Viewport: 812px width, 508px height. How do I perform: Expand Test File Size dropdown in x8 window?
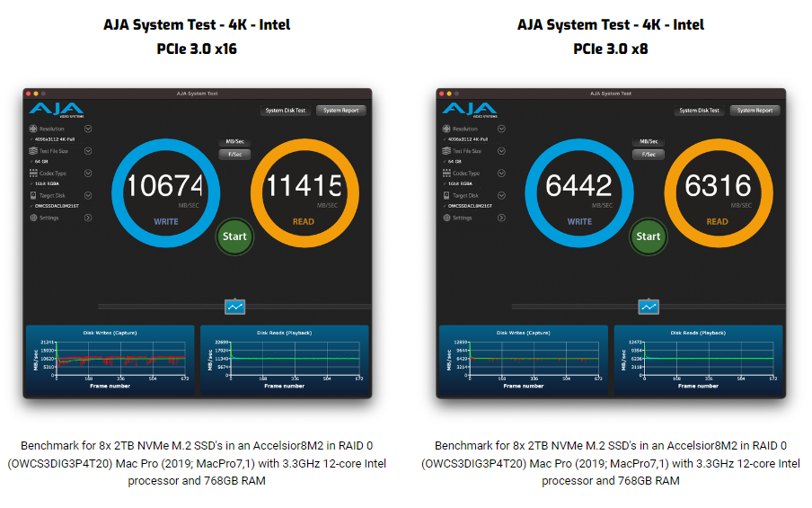[x=501, y=151]
